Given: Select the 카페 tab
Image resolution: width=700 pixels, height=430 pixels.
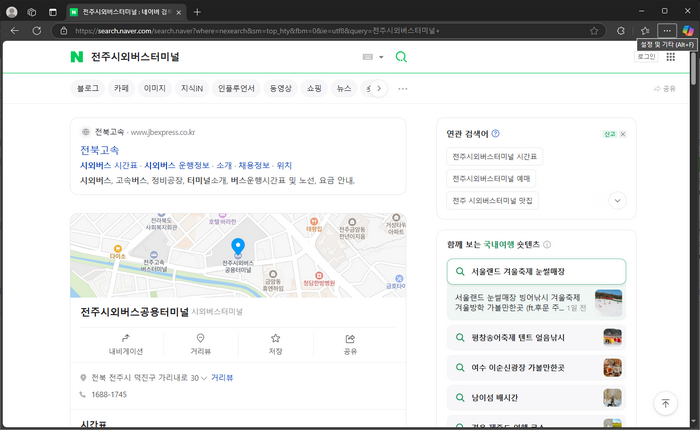Looking at the screenshot, I should pos(121,88).
